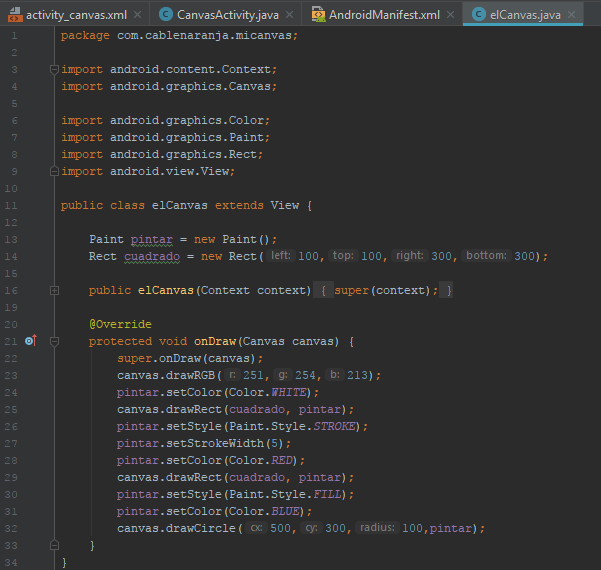Close the CanvasActivity.java tab

290,15
